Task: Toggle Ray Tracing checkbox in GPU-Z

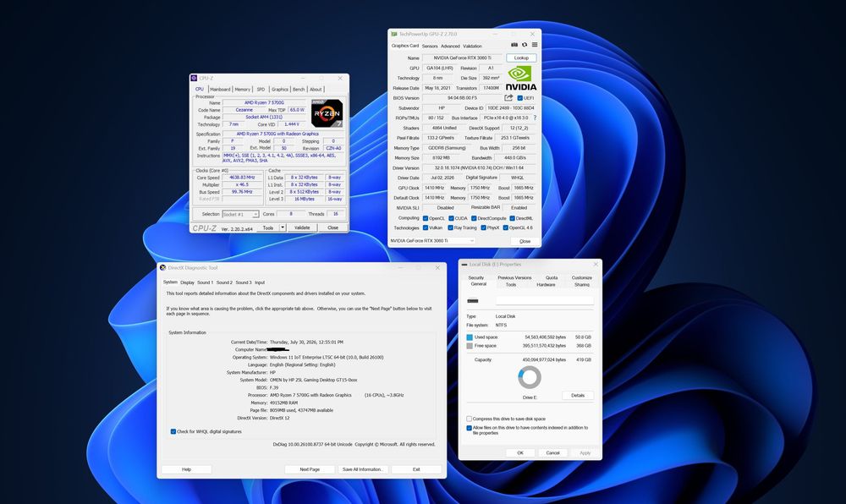Action: 450,227
